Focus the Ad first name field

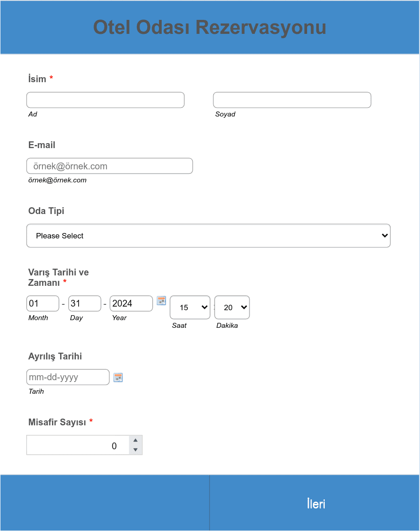[105, 100]
